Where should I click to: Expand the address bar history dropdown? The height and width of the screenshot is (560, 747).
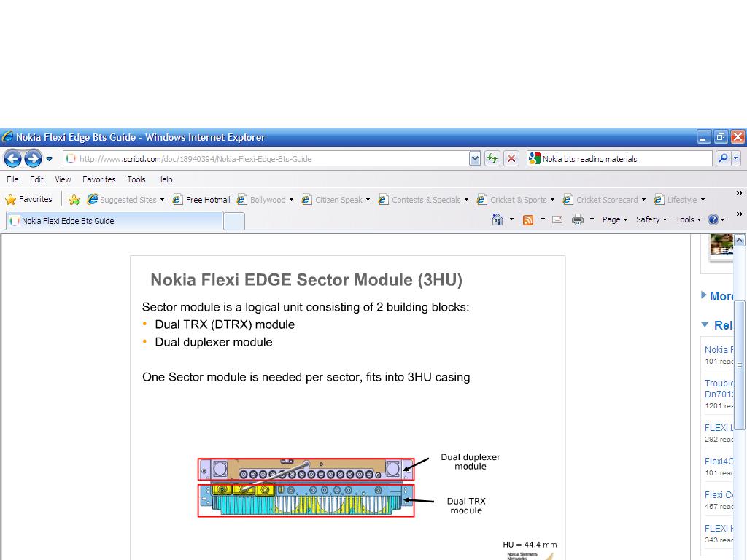[x=475, y=158]
